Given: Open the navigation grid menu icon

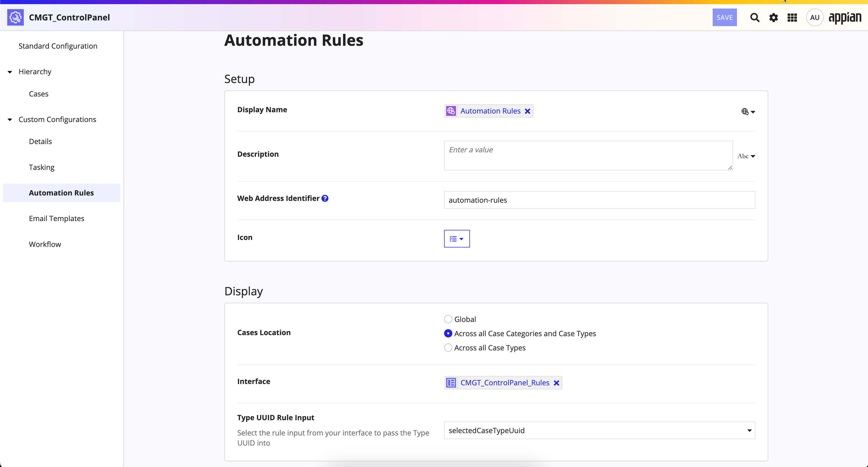Looking at the screenshot, I should pyautogui.click(x=792, y=18).
